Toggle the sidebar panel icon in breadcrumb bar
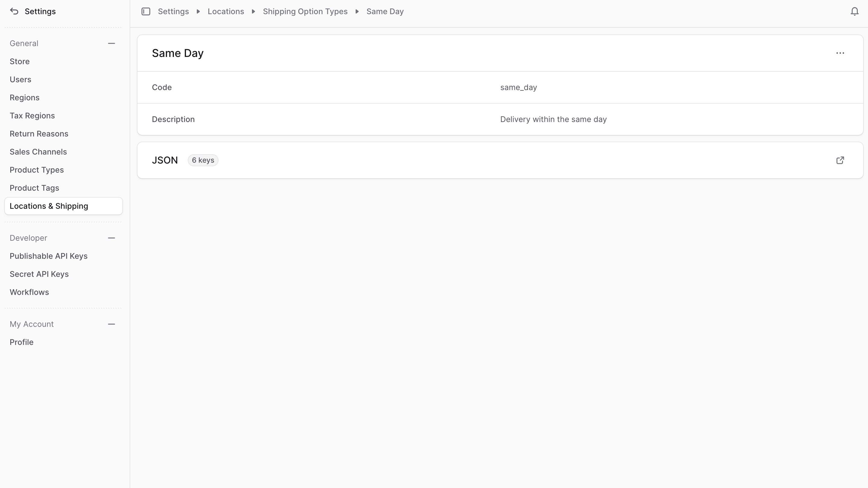Screen dimensions: 868x488 point(146,11)
